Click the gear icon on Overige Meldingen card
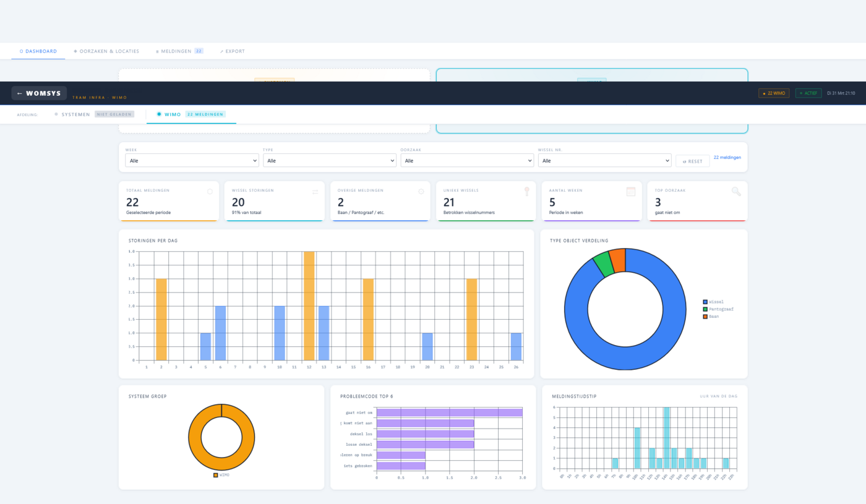 (421, 191)
